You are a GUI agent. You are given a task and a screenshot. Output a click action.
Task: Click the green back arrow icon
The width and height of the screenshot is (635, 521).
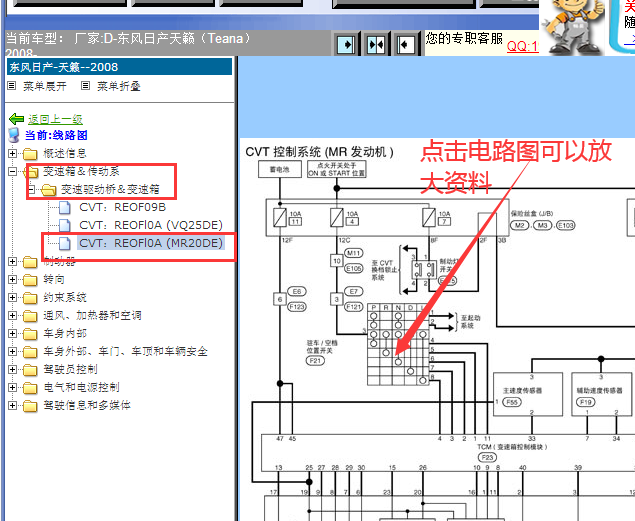pyautogui.click(x=17, y=119)
